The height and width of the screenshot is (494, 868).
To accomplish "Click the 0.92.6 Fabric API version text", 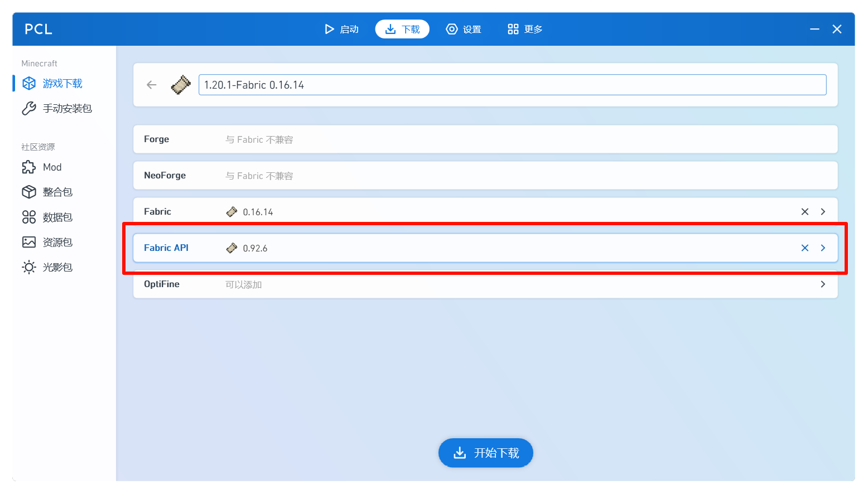I will [x=255, y=249].
